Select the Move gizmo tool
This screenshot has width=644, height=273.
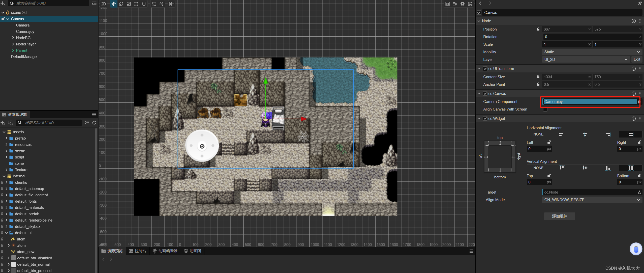click(114, 4)
